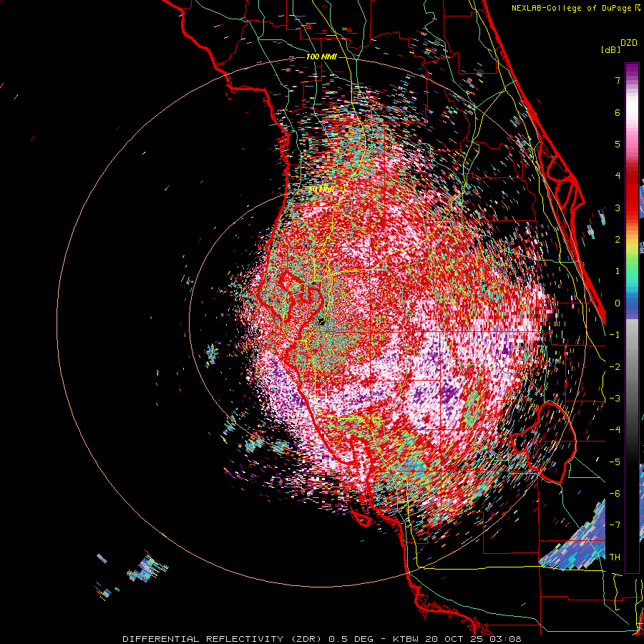Click the Differential Reflectivity caption at bottom
Viewport: 644px width, 644px height.
coord(322,639)
